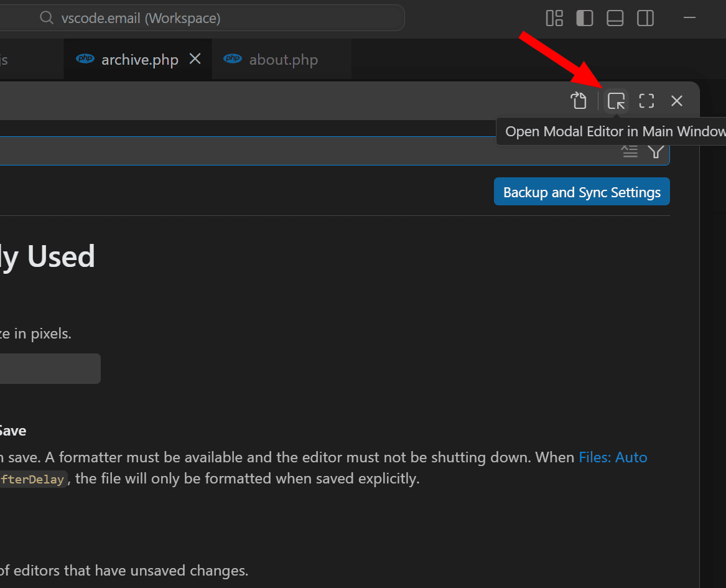Toggle the Panel visibility

point(615,18)
